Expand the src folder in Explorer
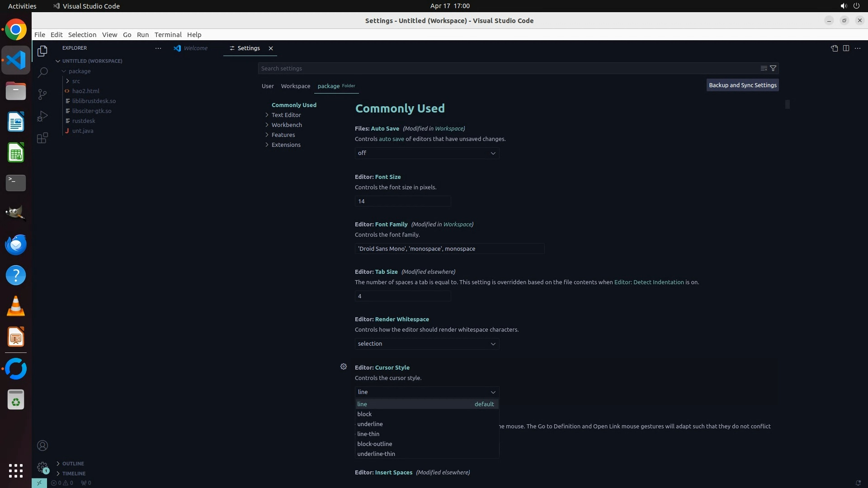The image size is (868, 488). (x=75, y=81)
